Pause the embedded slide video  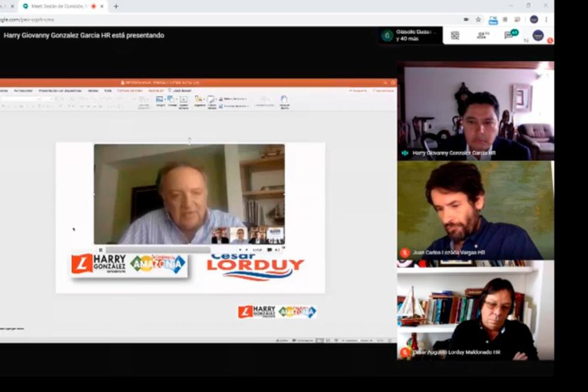pyautogui.click(x=100, y=250)
